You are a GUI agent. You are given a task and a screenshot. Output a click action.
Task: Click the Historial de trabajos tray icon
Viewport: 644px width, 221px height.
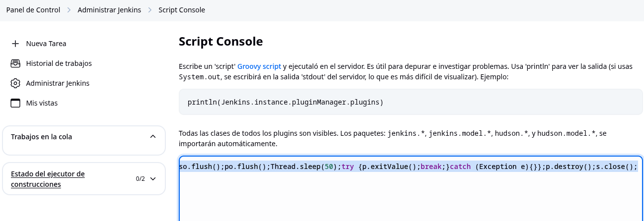(15, 63)
